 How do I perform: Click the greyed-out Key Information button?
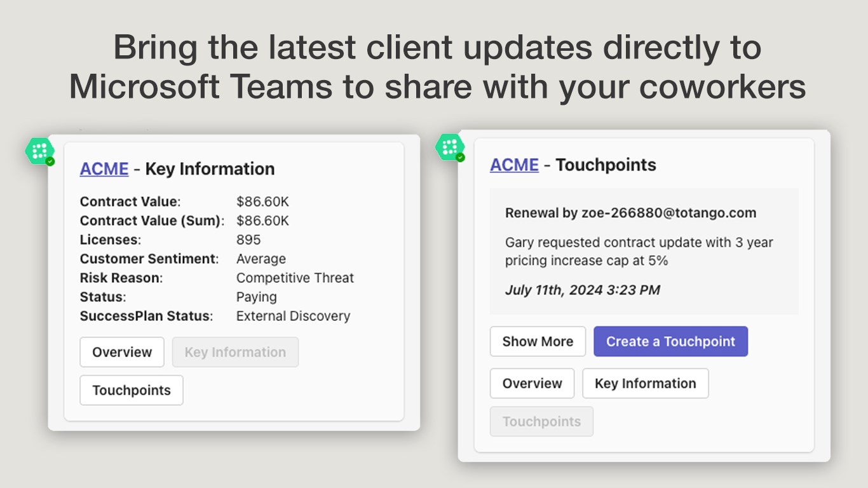pos(235,352)
